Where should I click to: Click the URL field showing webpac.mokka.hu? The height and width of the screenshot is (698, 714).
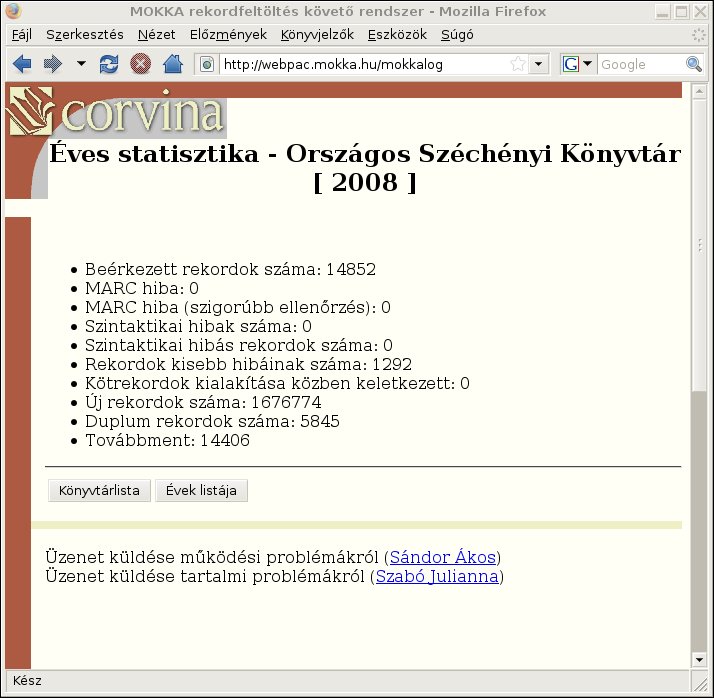click(x=364, y=64)
